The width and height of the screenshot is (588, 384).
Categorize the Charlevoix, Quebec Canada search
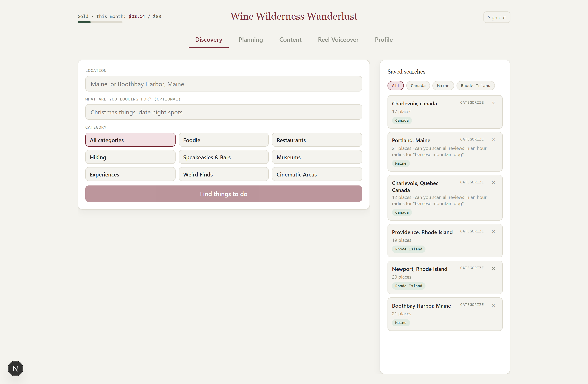(472, 182)
